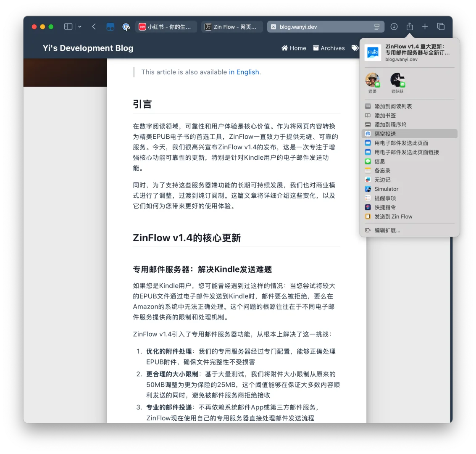Screen dimensions: 476x454
Task: Click the blog.wanyi.dev address bar
Action: click(326, 27)
